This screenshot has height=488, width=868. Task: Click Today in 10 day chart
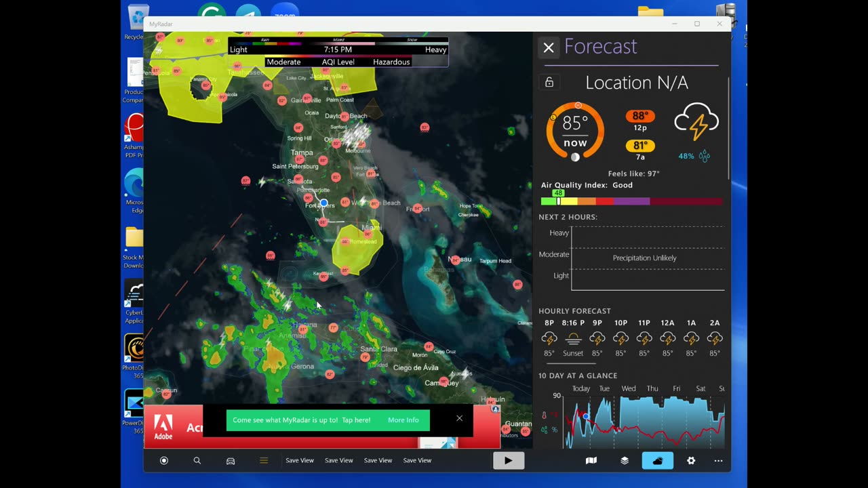[581, 389]
